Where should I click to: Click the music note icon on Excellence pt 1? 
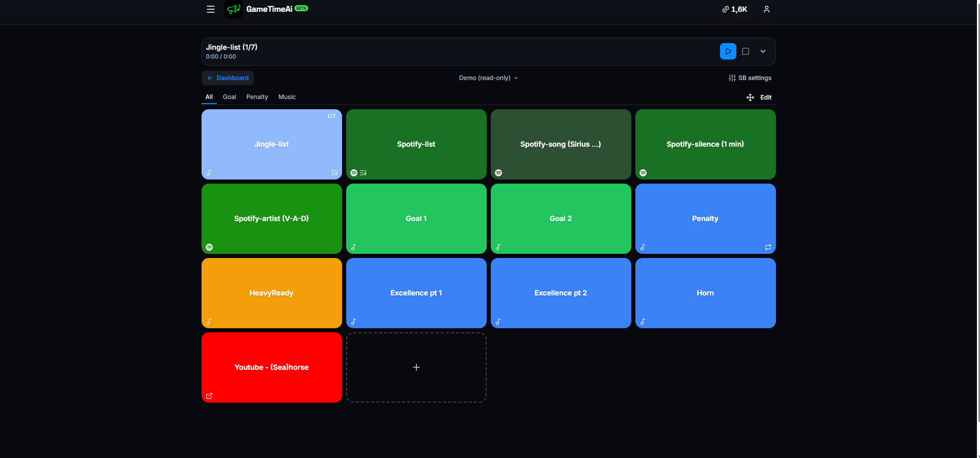pyautogui.click(x=353, y=322)
